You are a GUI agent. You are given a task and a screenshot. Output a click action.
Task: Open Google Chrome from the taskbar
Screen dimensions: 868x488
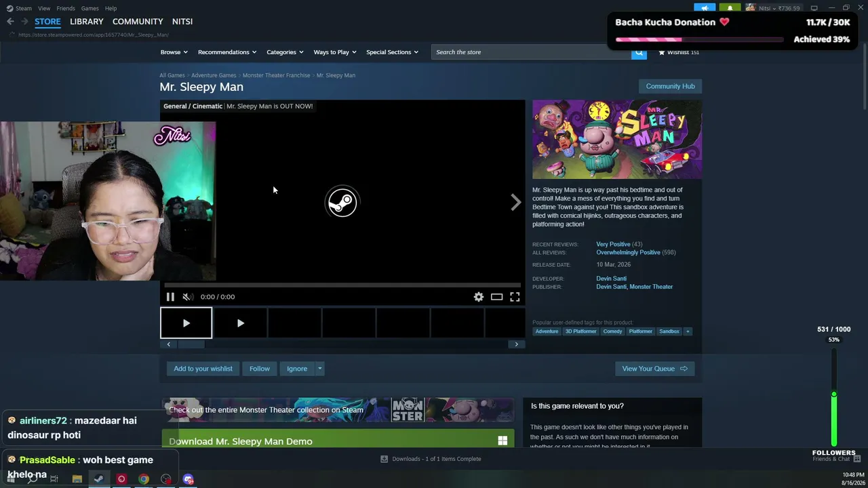[144, 479]
